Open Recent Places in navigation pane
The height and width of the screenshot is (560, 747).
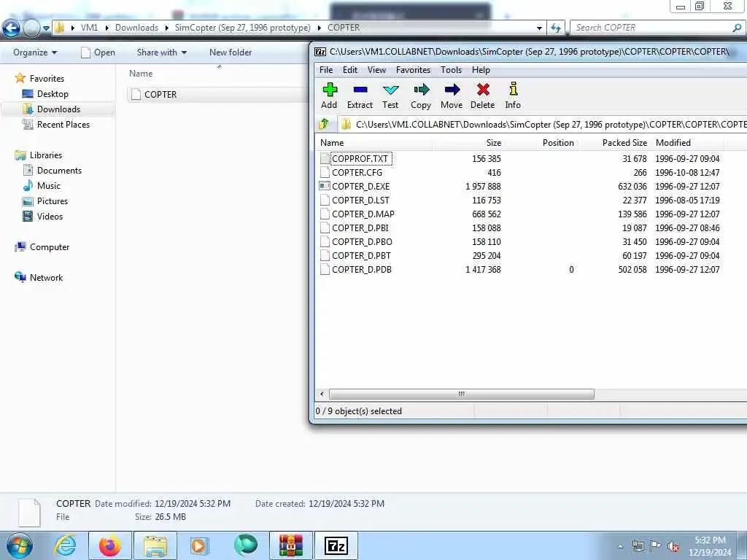[63, 124]
